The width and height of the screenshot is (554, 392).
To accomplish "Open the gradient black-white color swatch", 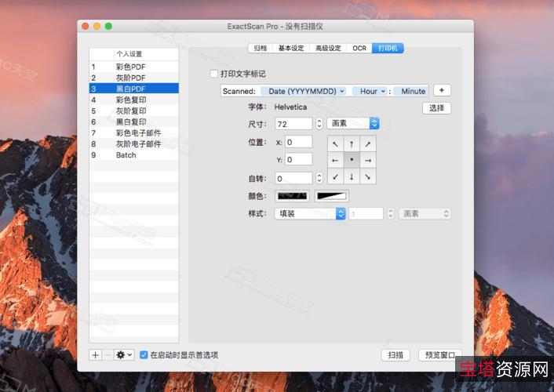I will (x=331, y=196).
